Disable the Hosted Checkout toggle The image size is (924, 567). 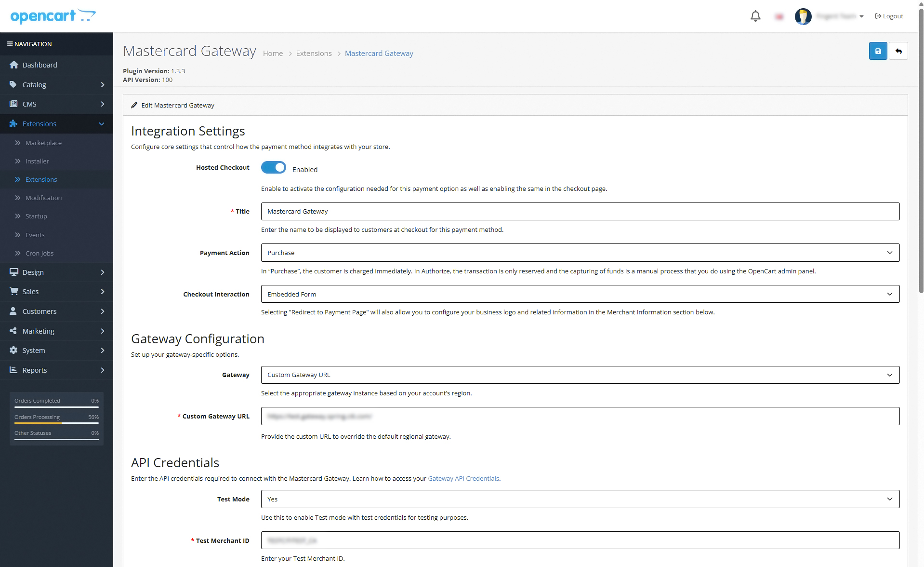(x=274, y=167)
